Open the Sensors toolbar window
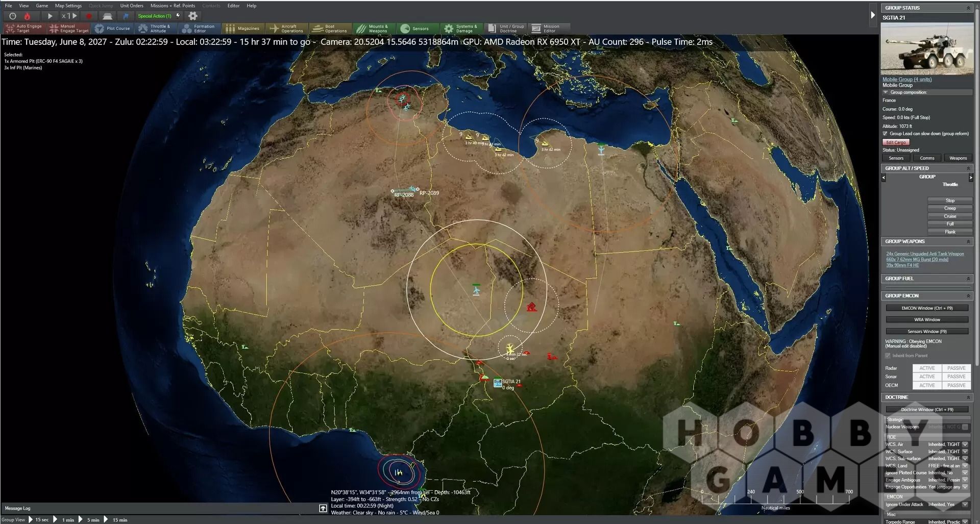 click(419, 29)
